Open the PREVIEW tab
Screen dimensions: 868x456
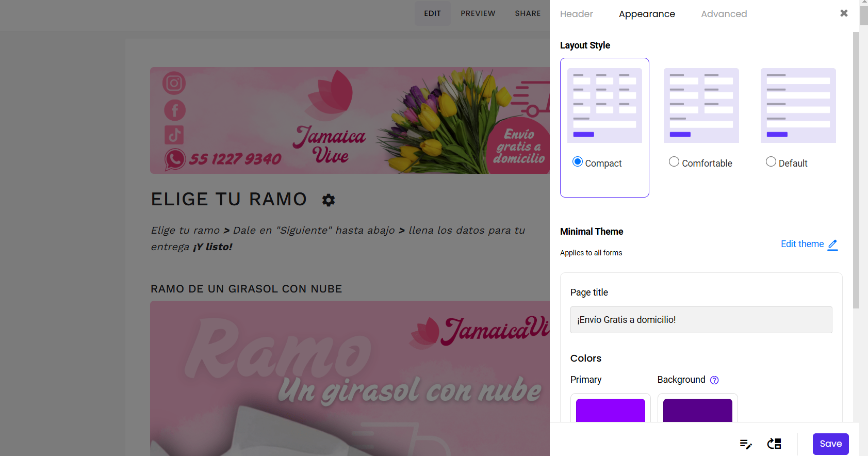[478, 13]
